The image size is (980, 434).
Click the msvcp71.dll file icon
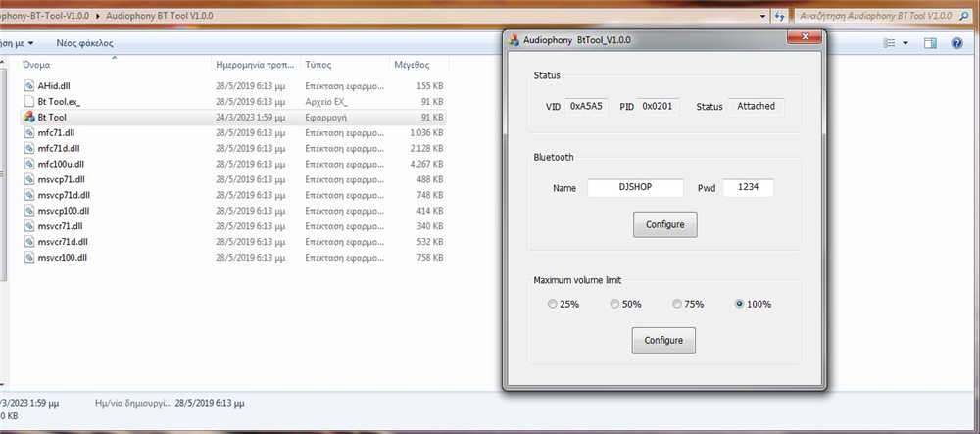28,179
